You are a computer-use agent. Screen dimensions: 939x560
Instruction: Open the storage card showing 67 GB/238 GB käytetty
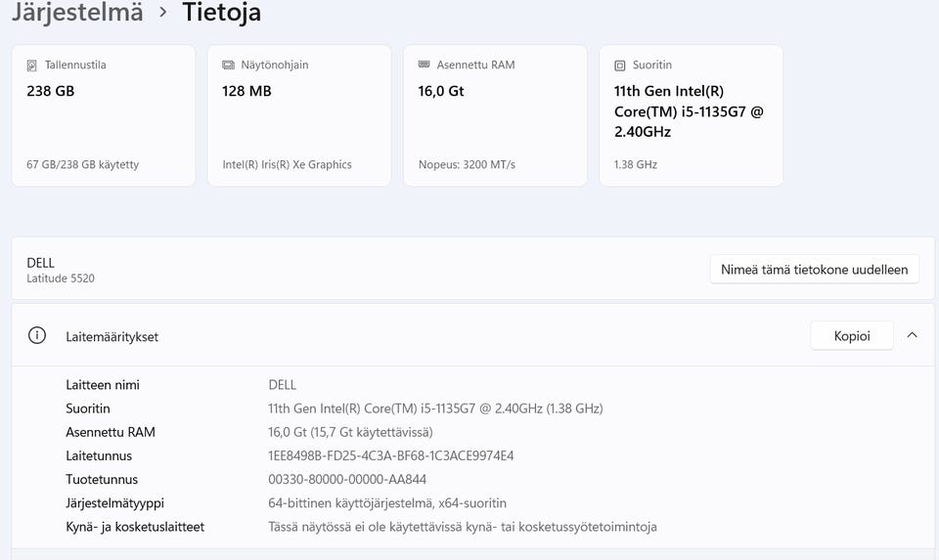click(103, 114)
